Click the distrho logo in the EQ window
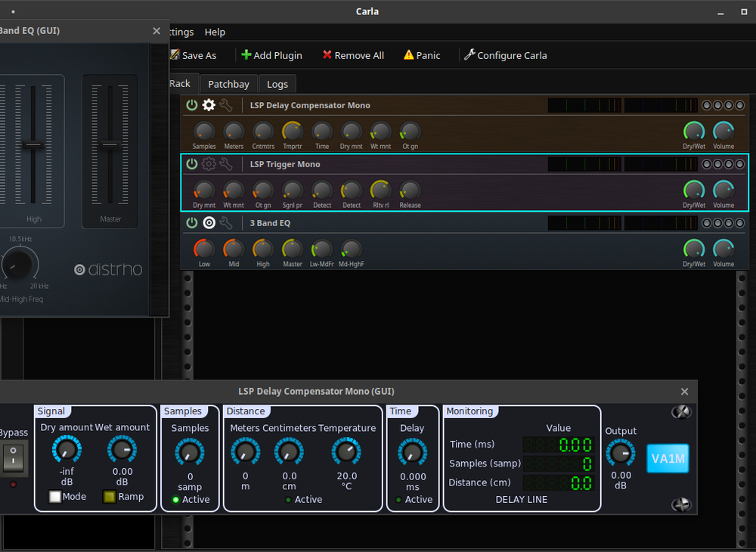This screenshot has width=756, height=552. pos(107,269)
